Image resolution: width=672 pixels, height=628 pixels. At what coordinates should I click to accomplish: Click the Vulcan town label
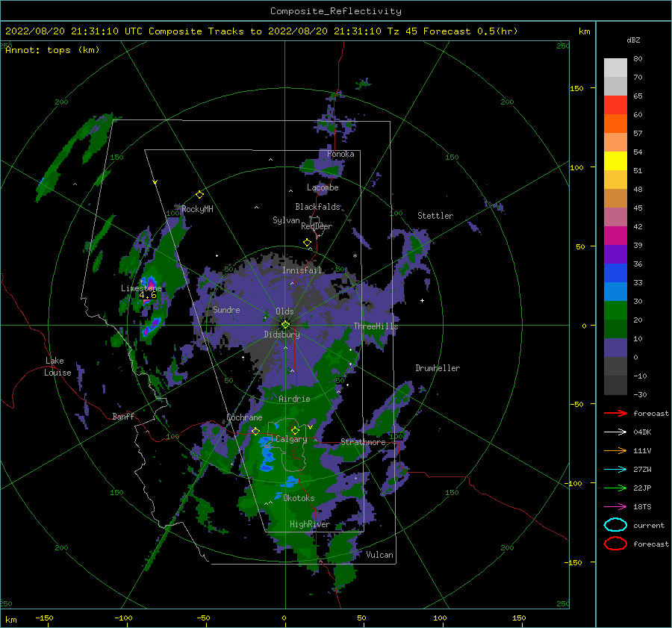point(379,555)
